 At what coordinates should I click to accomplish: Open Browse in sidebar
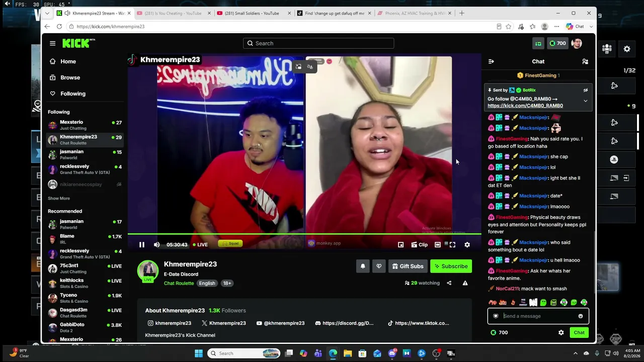click(70, 77)
